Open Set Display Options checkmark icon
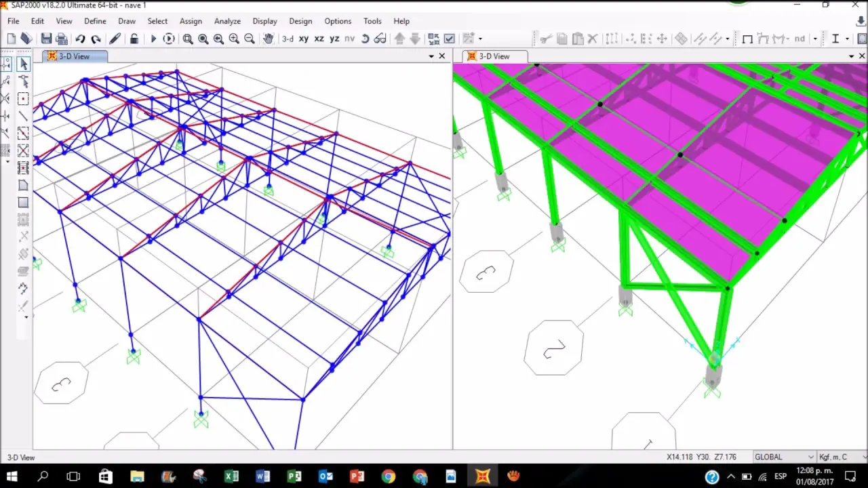This screenshot has width=868, height=488. [x=449, y=39]
